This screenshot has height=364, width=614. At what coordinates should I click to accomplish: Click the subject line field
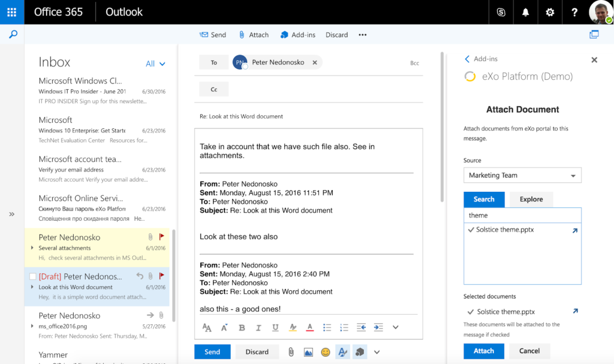(309, 116)
